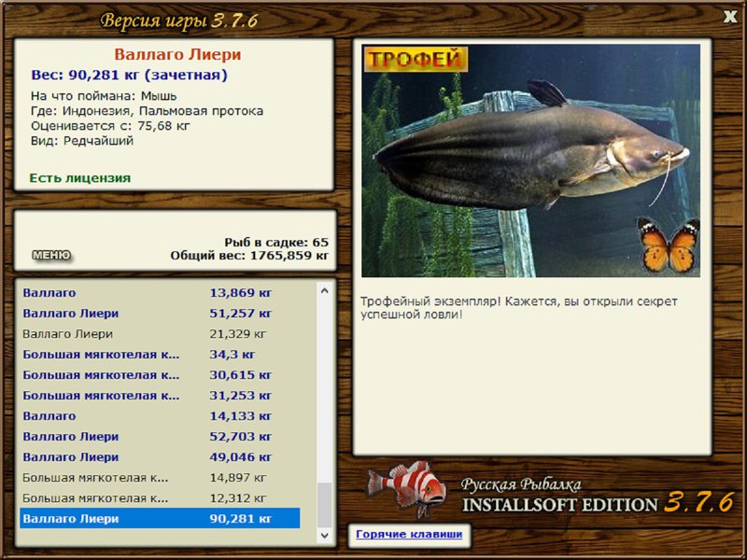
Task: Click the green 'Есть лицензия' text
Action: pyautogui.click(x=79, y=178)
